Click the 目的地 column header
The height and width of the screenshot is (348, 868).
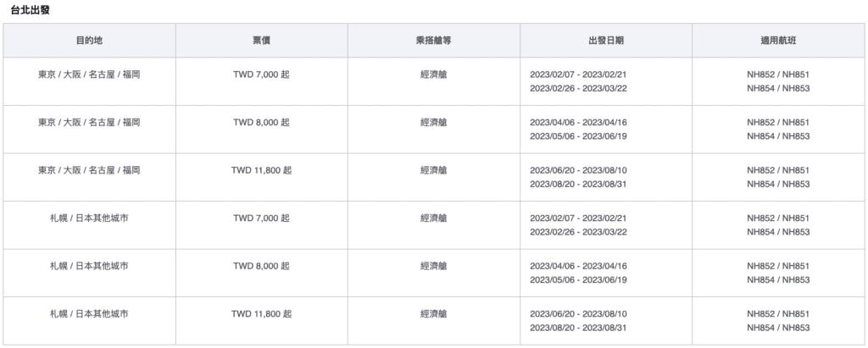[89, 41]
